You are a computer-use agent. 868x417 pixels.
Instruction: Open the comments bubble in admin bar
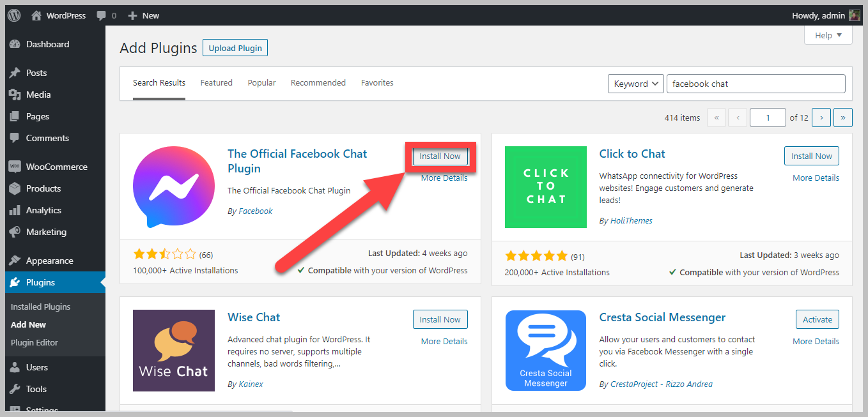coord(106,15)
